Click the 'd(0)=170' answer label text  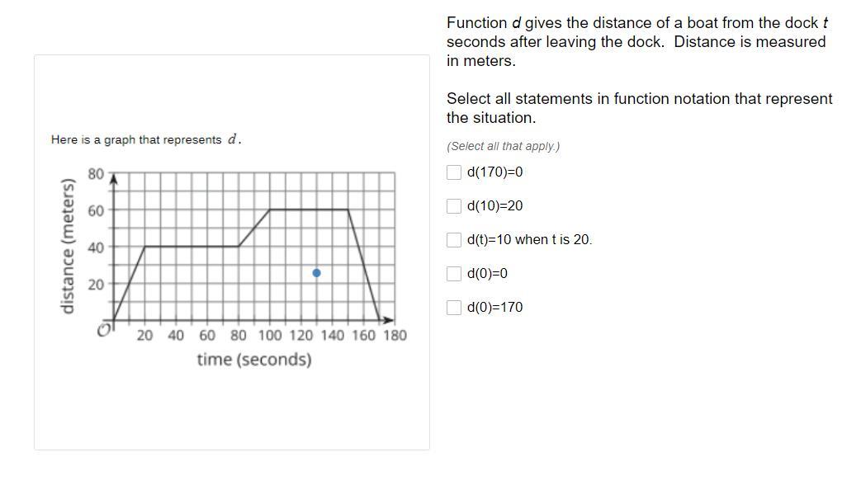point(494,307)
